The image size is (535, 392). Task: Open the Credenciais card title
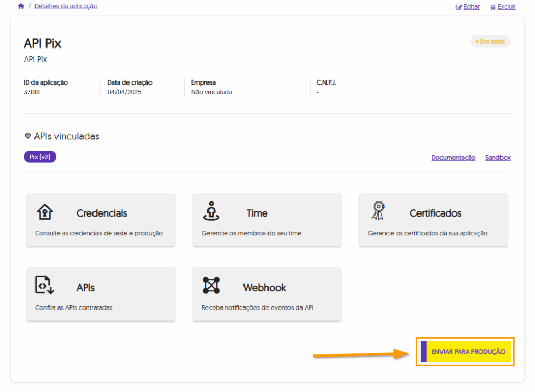tap(102, 213)
